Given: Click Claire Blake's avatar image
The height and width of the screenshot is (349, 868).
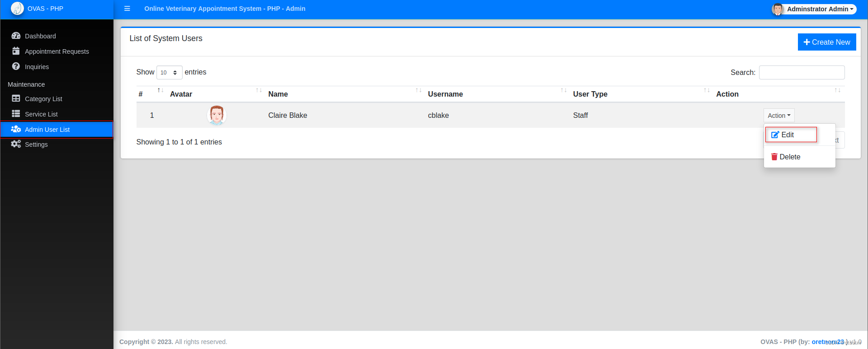Looking at the screenshot, I should (x=217, y=115).
